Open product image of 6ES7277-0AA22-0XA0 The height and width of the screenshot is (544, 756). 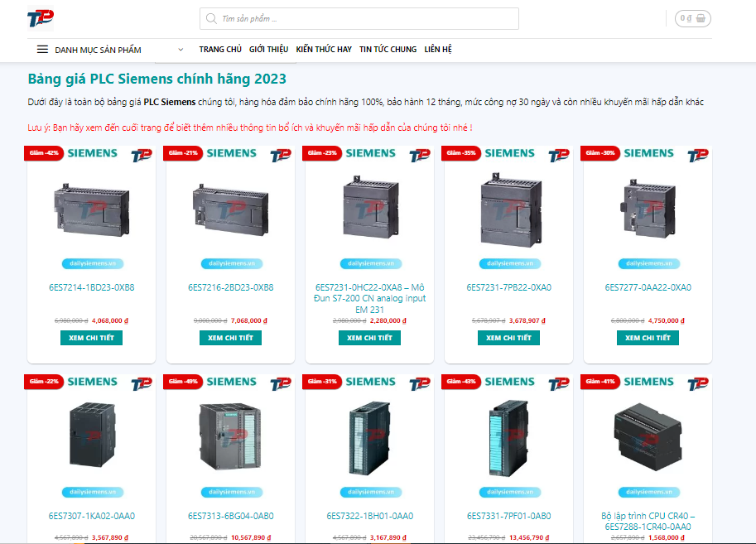[648, 209]
